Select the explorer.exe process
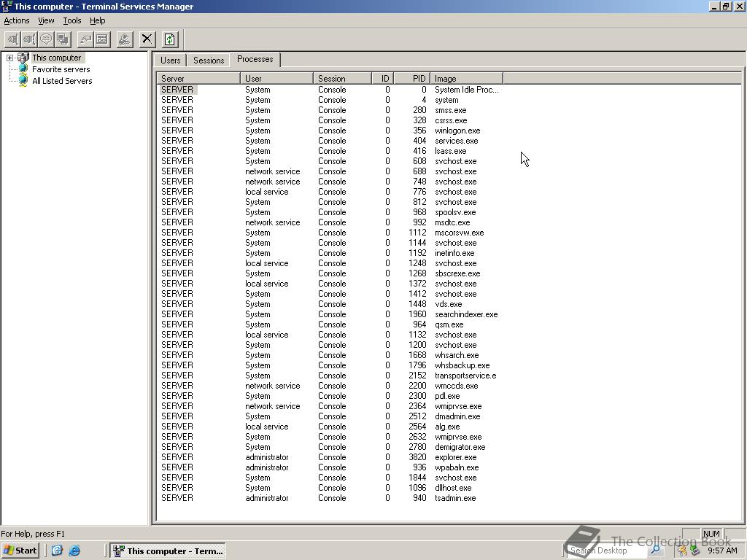 (x=330, y=458)
